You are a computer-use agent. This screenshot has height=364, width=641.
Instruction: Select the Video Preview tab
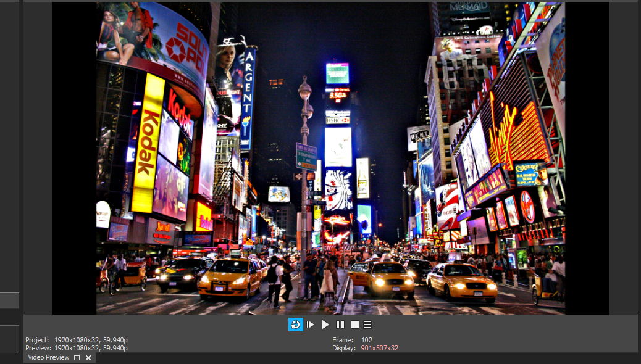49,357
